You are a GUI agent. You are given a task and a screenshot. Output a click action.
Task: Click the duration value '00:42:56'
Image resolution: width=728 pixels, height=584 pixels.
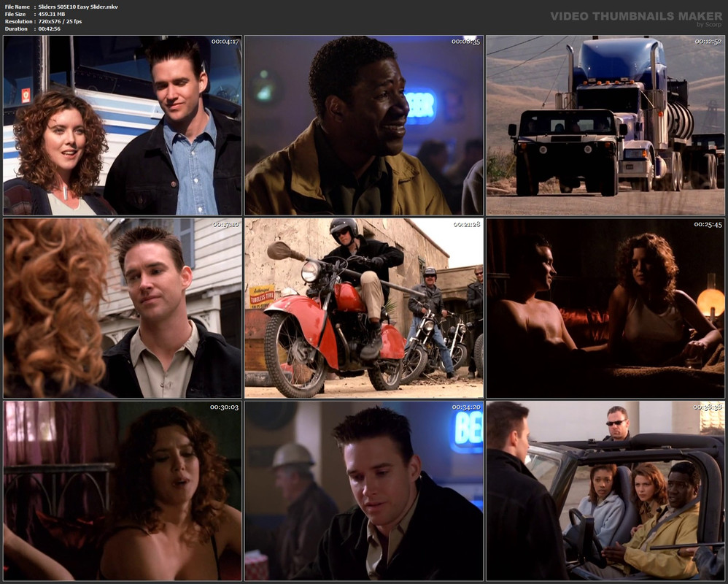tap(49, 28)
